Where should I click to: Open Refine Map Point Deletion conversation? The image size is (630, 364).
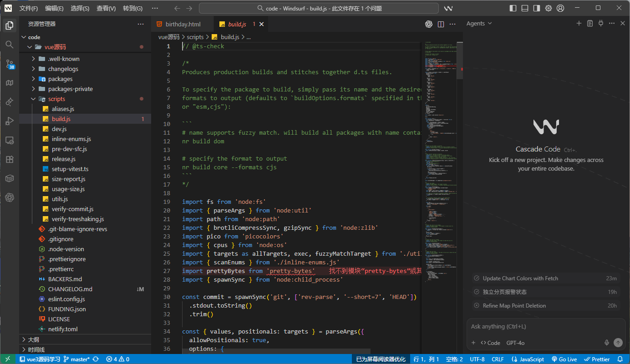click(546, 305)
